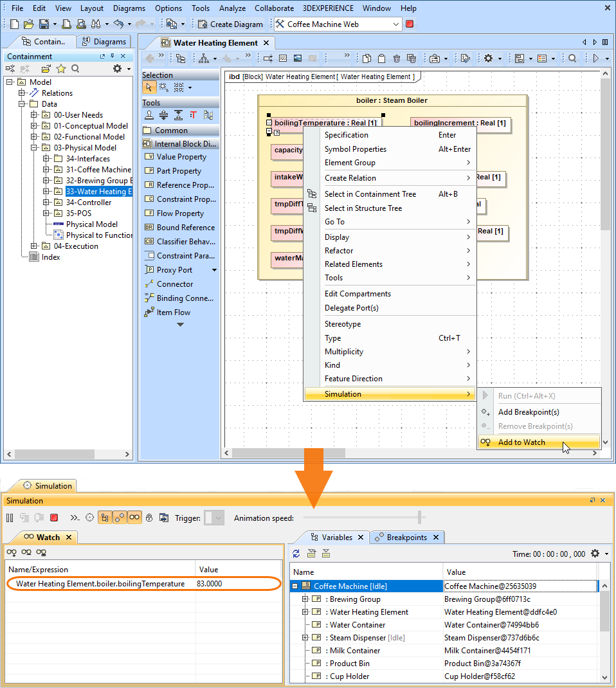This screenshot has width=616, height=688.
Task: Click the Pause simulation icon
Action: click(x=10, y=518)
